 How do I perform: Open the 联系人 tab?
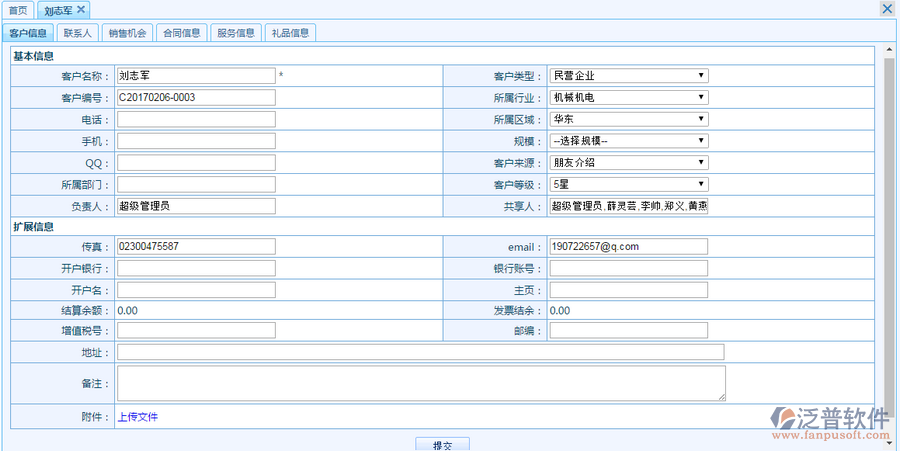pyautogui.click(x=77, y=33)
